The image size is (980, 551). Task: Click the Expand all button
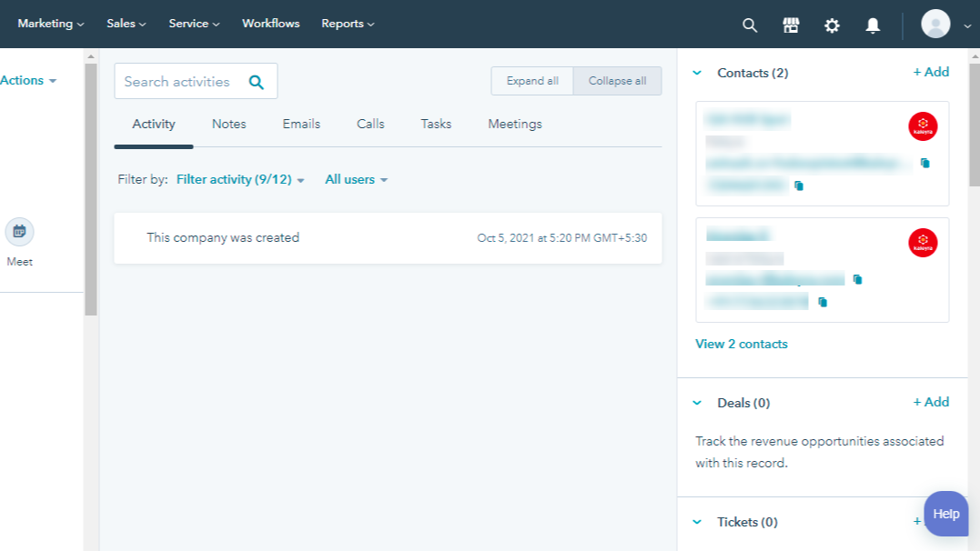531,81
